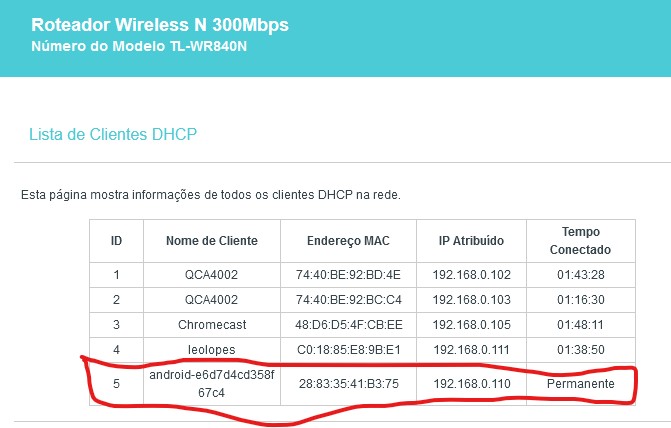Click the ID column header

click(116, 241)
